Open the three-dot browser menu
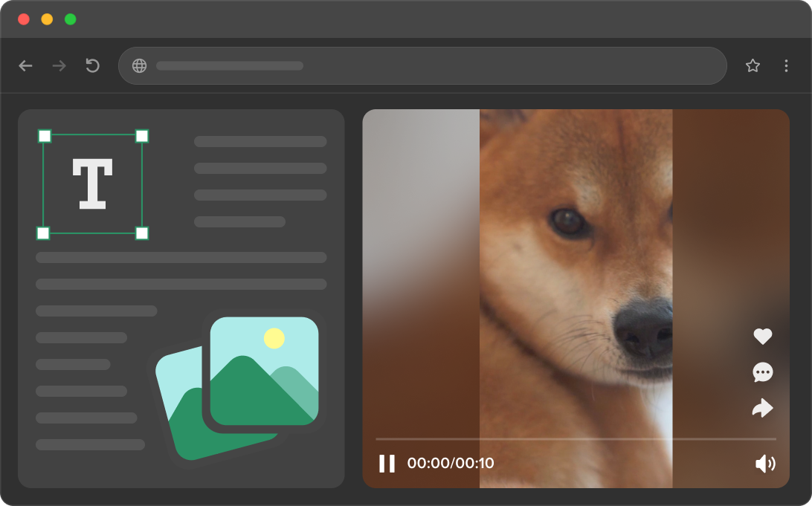This screenshot has width=812, height=506. (x=786, y=65)
